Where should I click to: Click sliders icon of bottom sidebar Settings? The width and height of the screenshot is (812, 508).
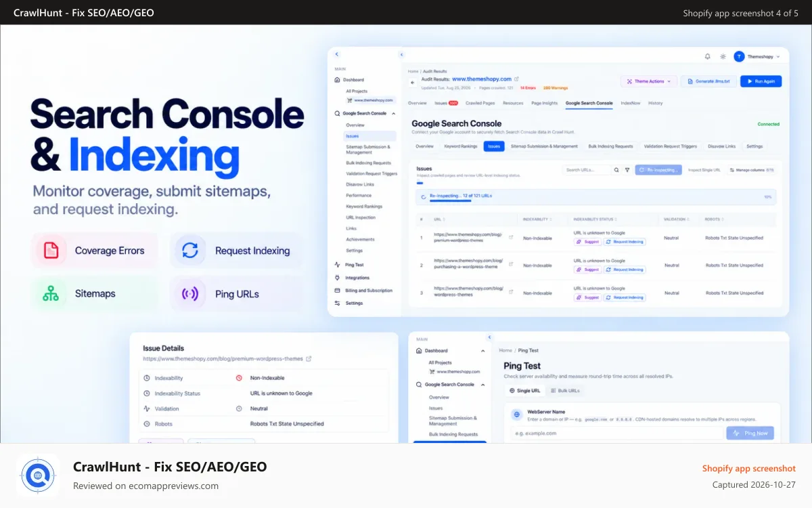(338, 303)
